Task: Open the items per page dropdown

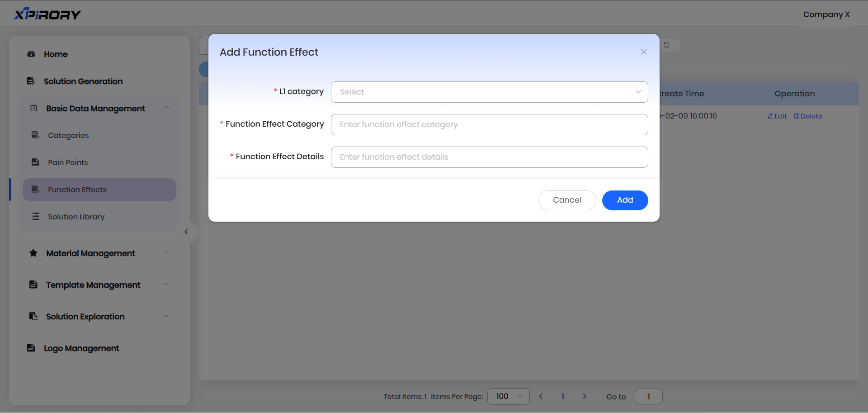Action: click(x=508, y=397)
